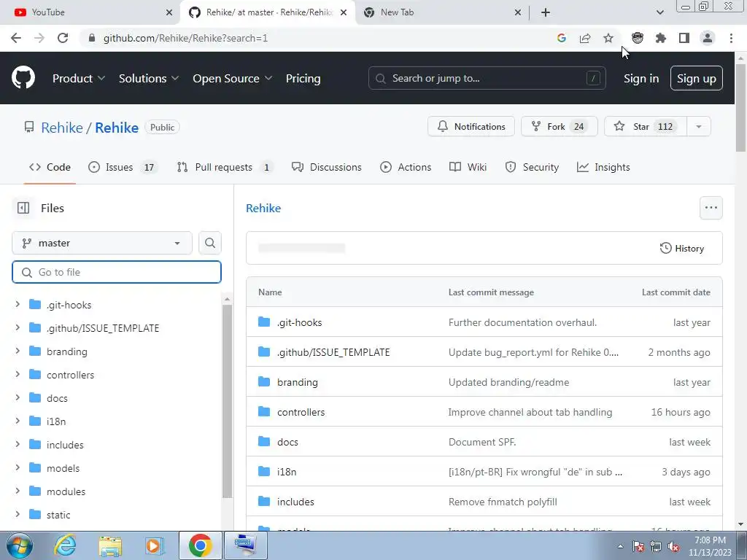The height and width of the screenshot is (560, 747).
Task: Click the file tree vertical scrollbar
Action: [x=228, y=401]
